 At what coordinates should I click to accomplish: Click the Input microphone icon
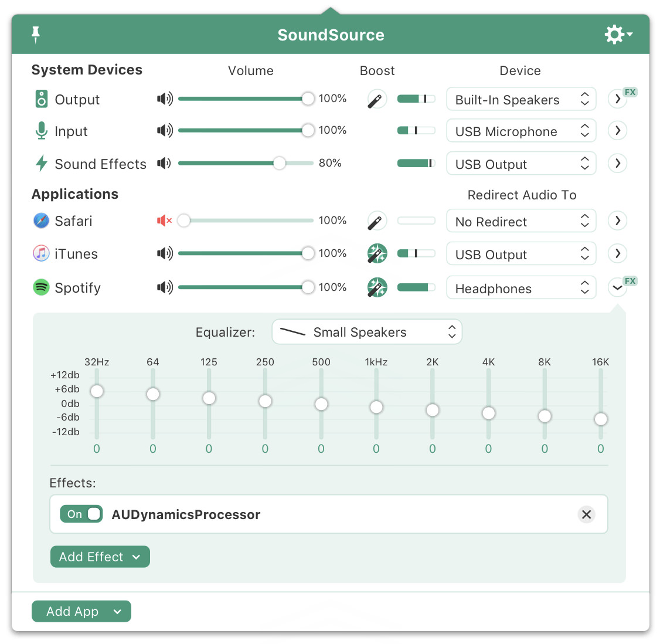(41, 131)
